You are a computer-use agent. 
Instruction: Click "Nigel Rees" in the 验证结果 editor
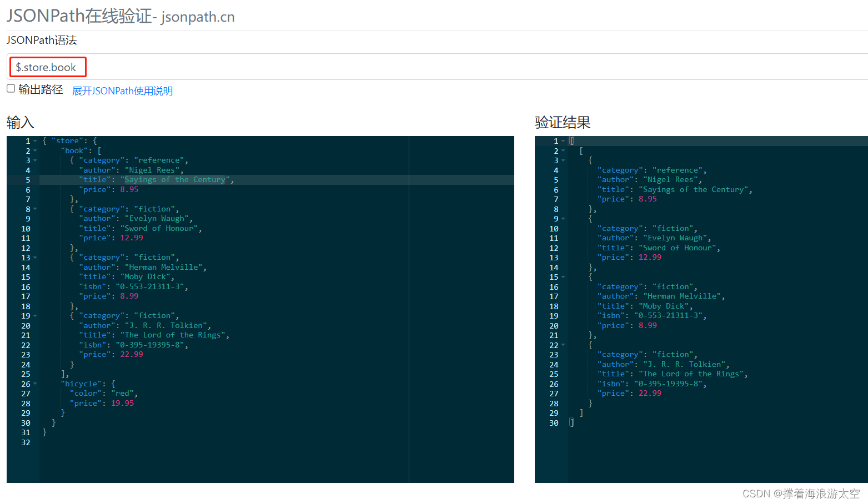pyautogui.click(x=671, y=180)
